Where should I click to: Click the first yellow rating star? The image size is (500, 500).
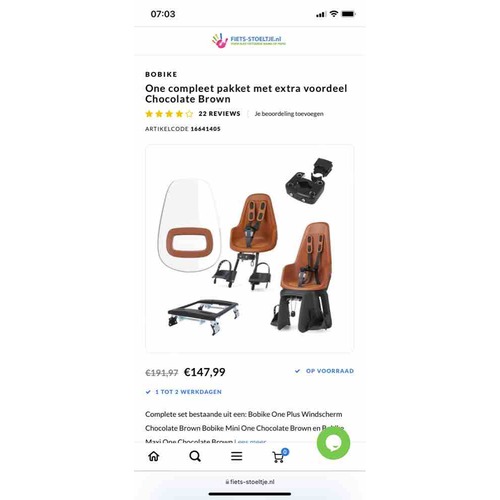149,114
